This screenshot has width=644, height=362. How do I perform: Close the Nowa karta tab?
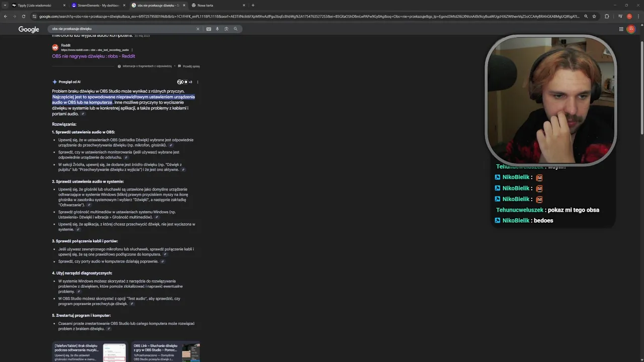[244, 5]
